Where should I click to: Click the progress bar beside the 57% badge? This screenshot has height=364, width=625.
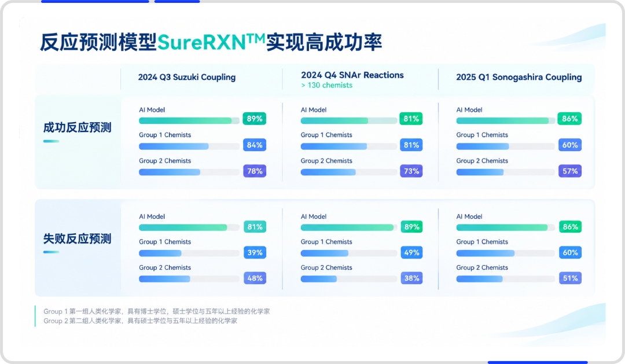(505, 172)
